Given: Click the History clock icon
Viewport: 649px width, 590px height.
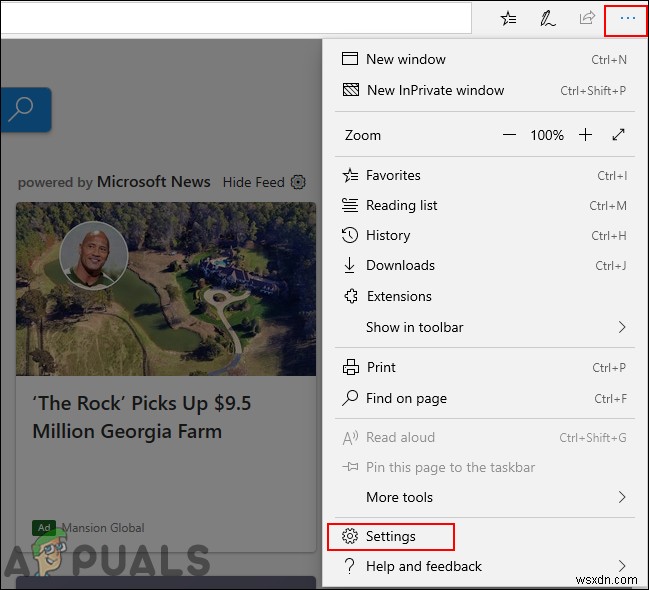Looking at the screenshot, I should click(350, 235).
